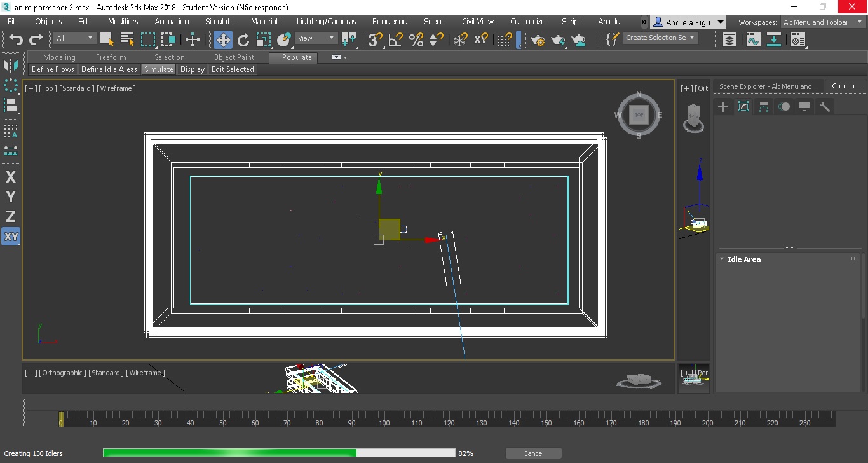
Task: Open the Rendering menu
Action: pos(390,21)
